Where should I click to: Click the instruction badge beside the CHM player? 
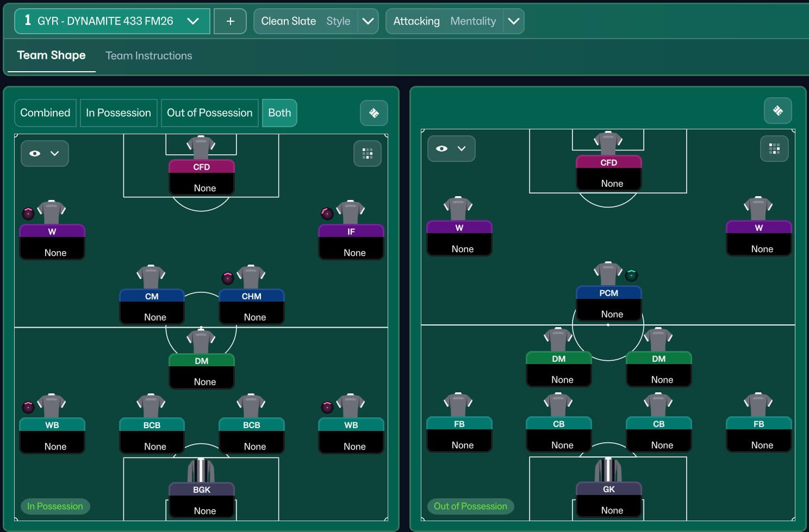tap(228, 278)
